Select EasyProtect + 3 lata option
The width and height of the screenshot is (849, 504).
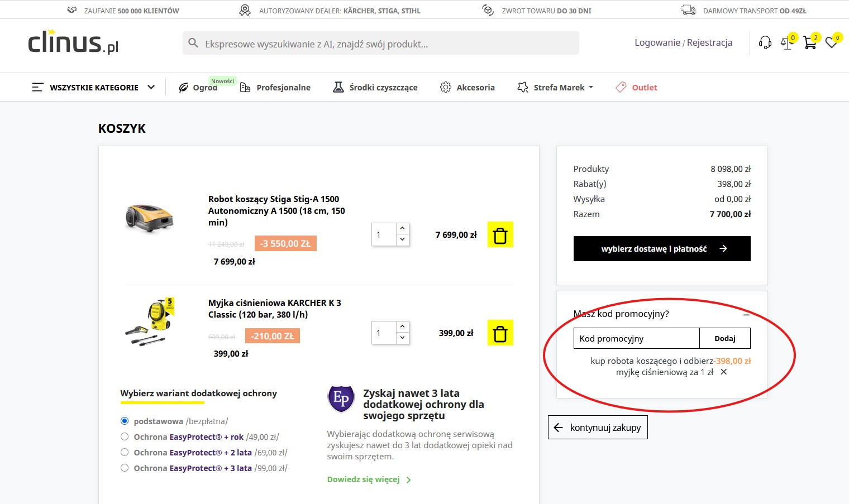pyautogui.click(x=125, y=468)
